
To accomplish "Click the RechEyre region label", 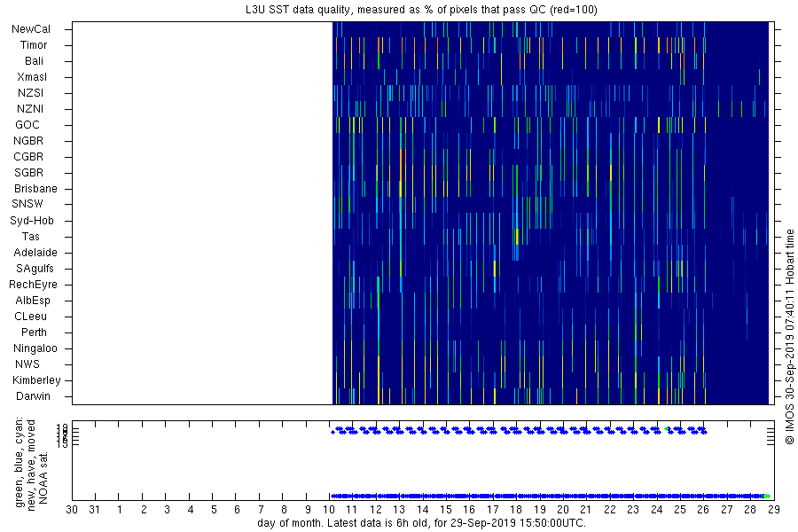I will click(x=33, y=285).
